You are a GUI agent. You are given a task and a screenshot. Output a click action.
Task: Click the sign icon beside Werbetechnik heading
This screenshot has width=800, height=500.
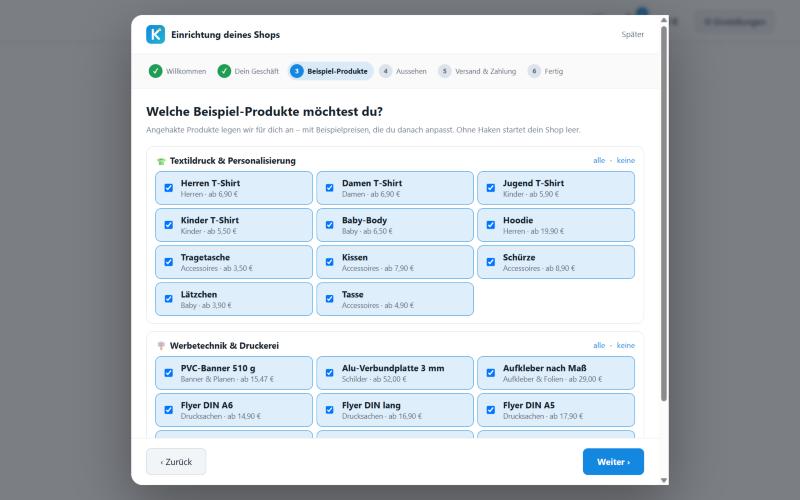tap(161, 346)
